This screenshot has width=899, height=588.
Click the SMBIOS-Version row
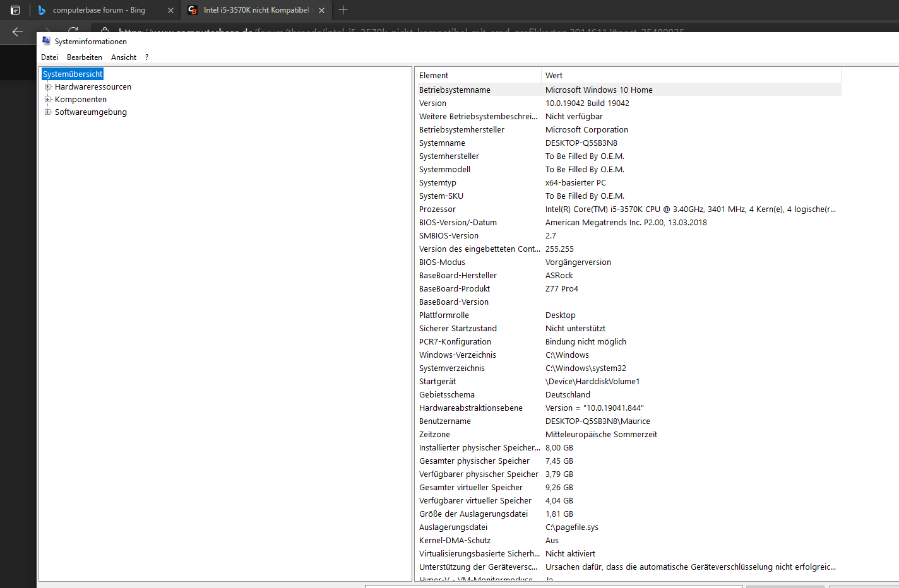(x=628, y=236)
